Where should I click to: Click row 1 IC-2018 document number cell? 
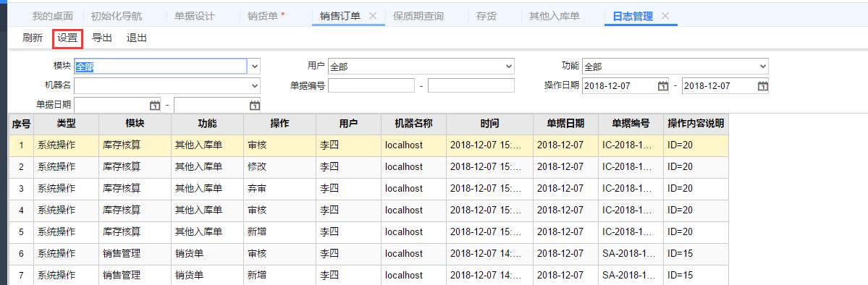tap(631, 145)
